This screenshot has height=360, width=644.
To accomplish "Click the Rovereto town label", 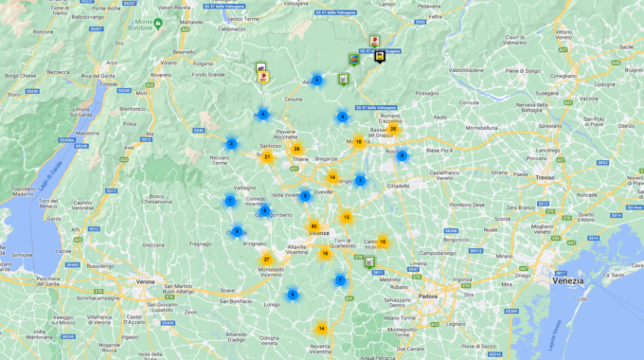I will click(161, 75).
